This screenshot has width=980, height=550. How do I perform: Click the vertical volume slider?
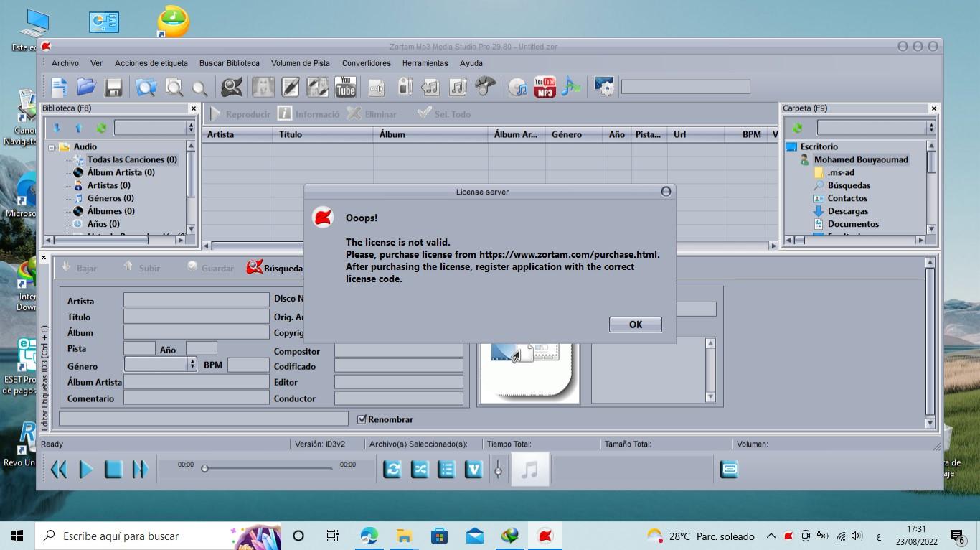[498, 470]
